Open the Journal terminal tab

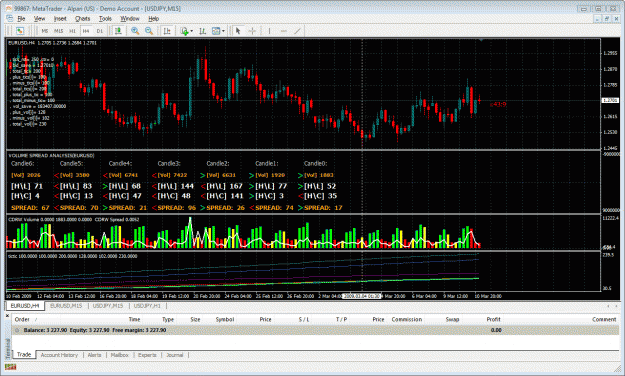tap(175, 355)
